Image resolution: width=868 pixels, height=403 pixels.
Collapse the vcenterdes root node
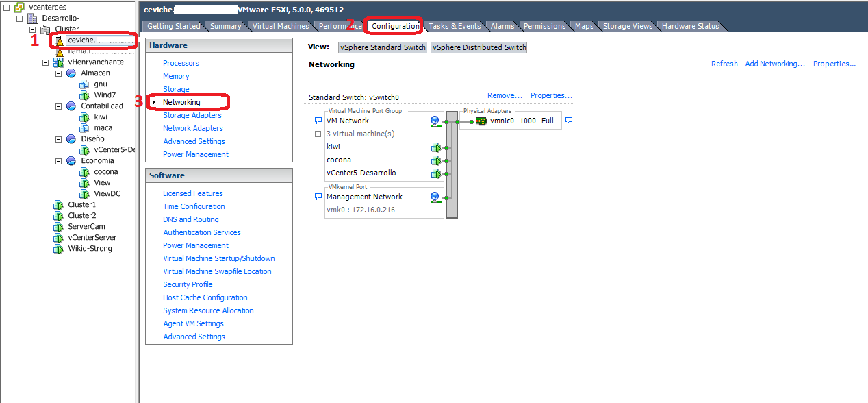point(6,7)
